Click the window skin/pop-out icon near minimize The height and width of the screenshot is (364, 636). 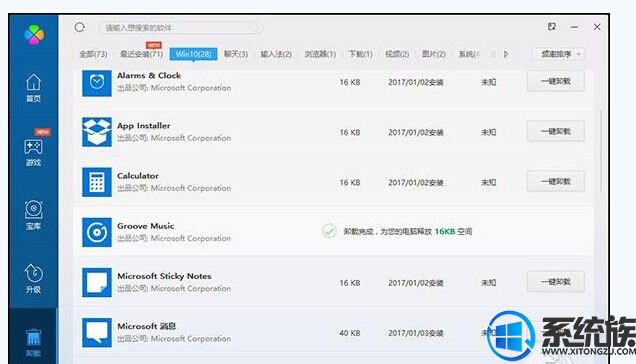[x=552, y=27]
